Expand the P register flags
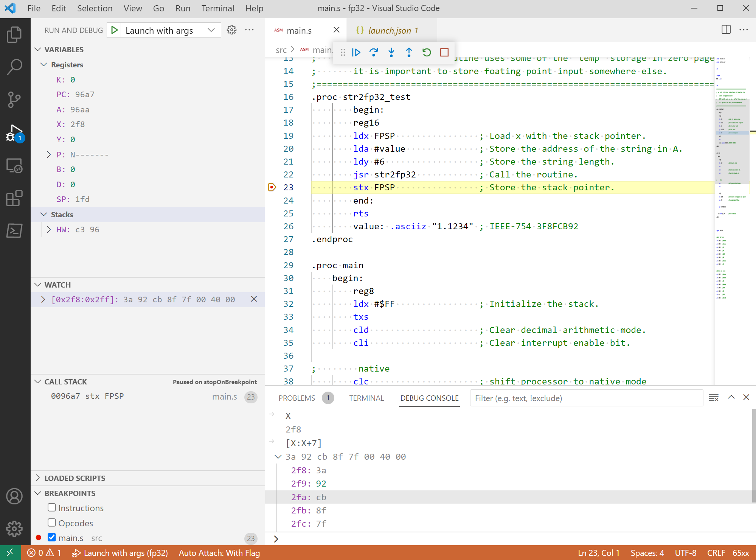The image size is (756, 560). 49,154
